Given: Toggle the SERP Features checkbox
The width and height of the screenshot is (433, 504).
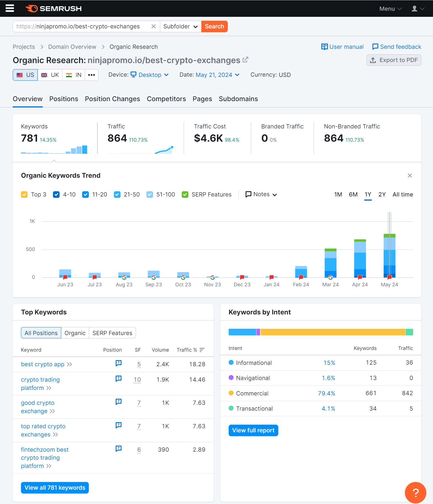Looking at the screenshot, I should pos(185,195).
